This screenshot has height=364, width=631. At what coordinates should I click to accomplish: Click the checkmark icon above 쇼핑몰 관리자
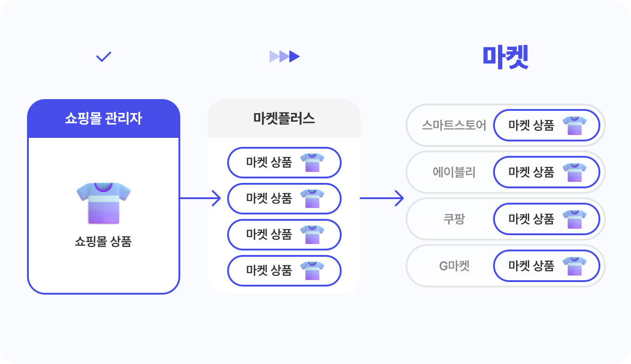click(104, 57)
